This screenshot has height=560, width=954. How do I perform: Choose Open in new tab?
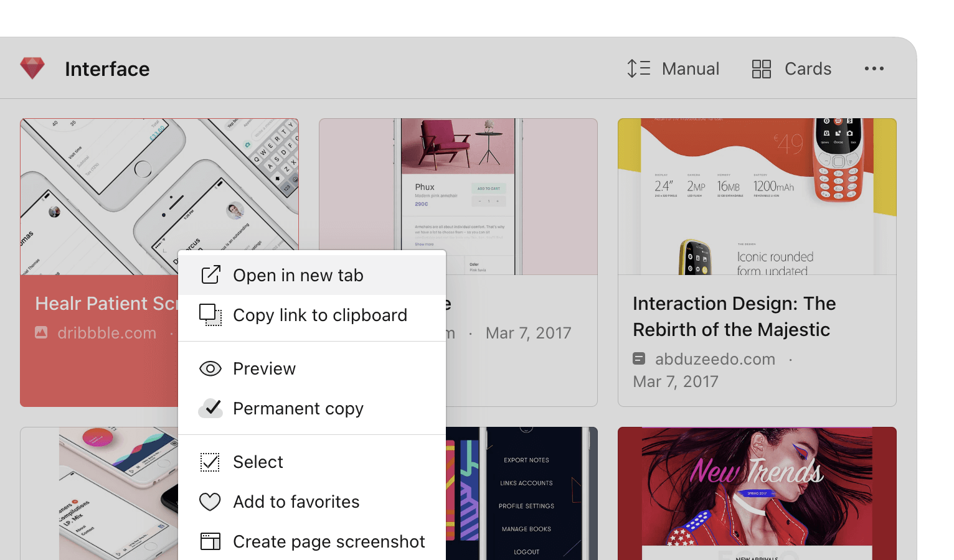point(312,275)
